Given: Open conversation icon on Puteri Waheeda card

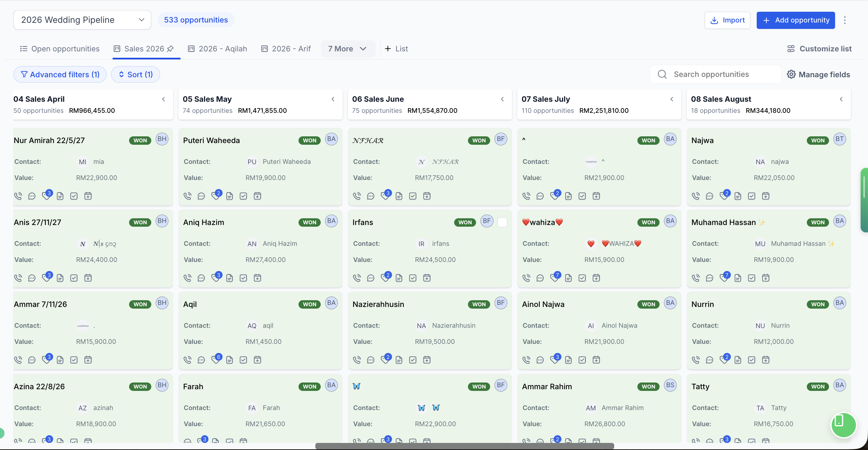Looking at the screenshot, I should (201, 196).
